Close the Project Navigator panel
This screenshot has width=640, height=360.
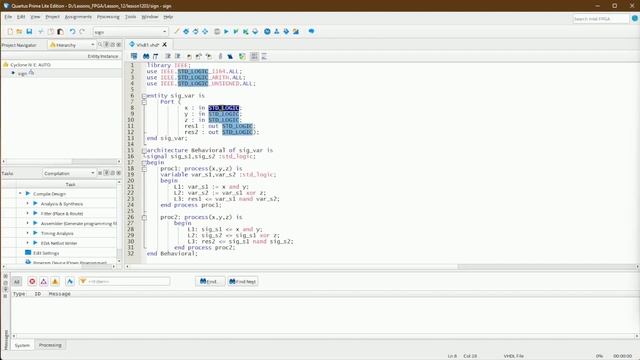tap(119, 44)
